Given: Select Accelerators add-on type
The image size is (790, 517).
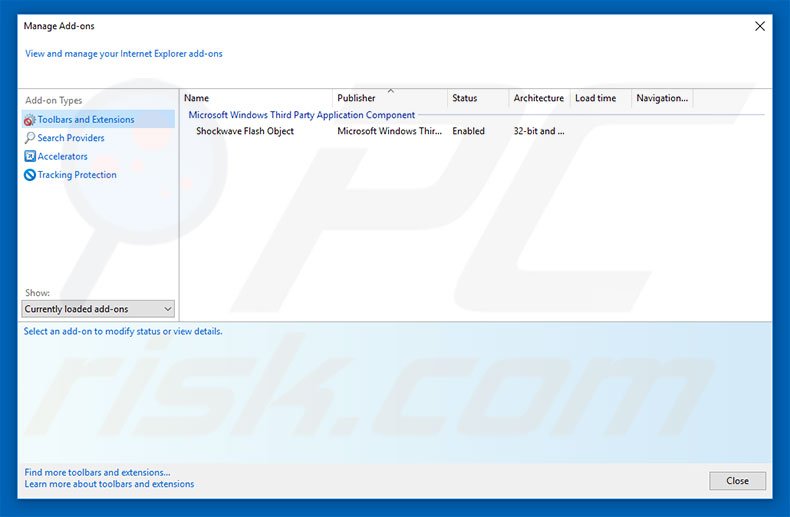Looking at the screenshot, I should tap(62, 156).
